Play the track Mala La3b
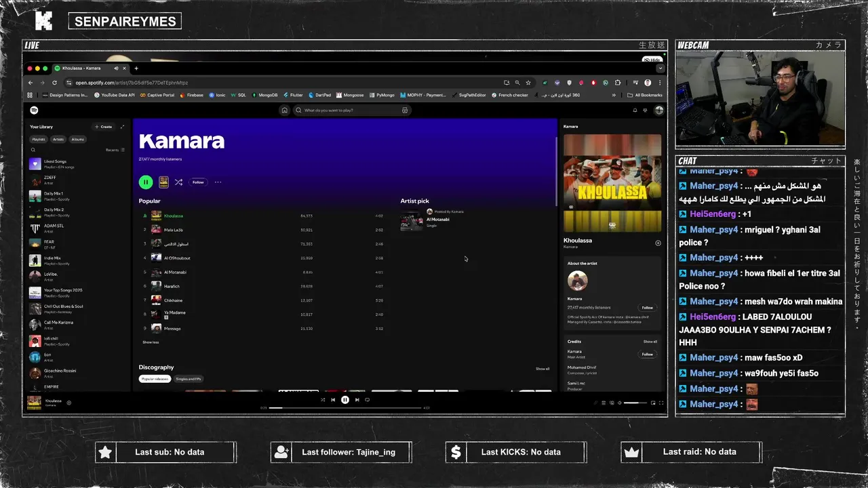The height and width of the screenshot is (488, 868). coord(263,230)
